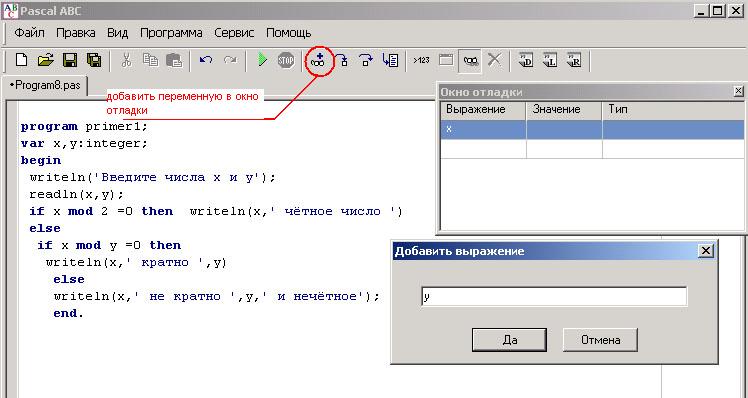Open the Вид menu

[x=117, y=33]
